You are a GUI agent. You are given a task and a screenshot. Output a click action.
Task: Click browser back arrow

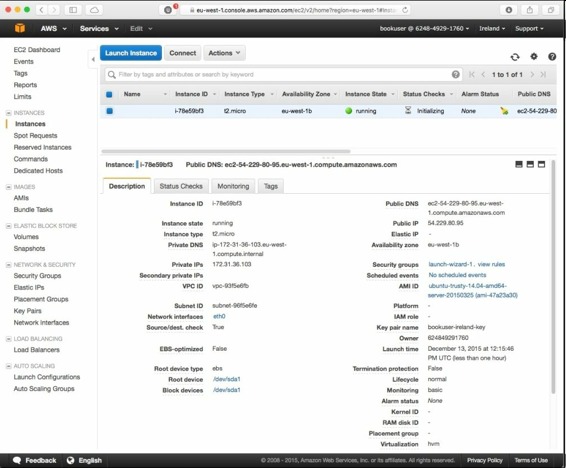coord(41,10)
